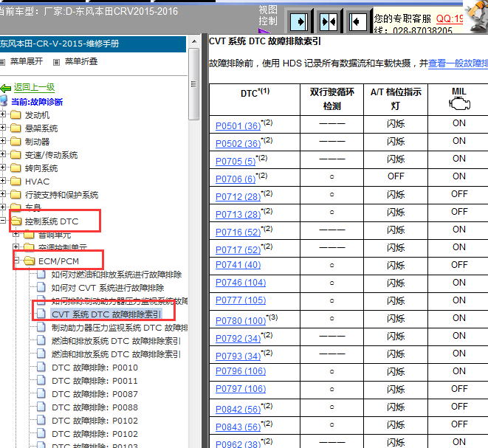
Task: Expand the 发动机 tree node
Action: pyautogui.click(x=2, y=114)
